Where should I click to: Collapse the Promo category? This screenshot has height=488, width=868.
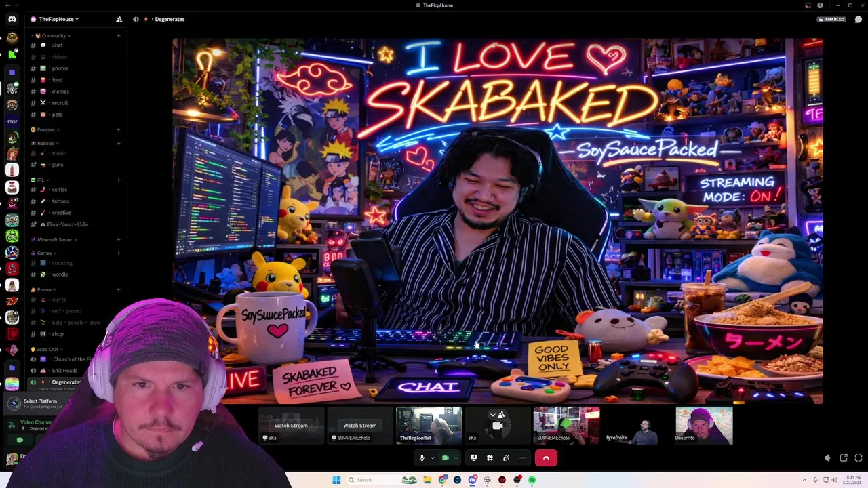44,289
